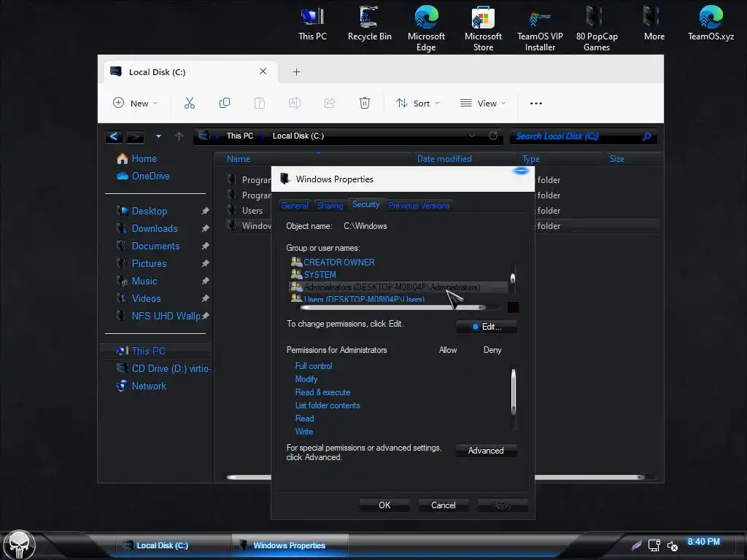Image resolution: width=747 pixels, height=560 pixels.
Task: Click the Share icon in Explorer toolbar
Action: pos(330,103)
